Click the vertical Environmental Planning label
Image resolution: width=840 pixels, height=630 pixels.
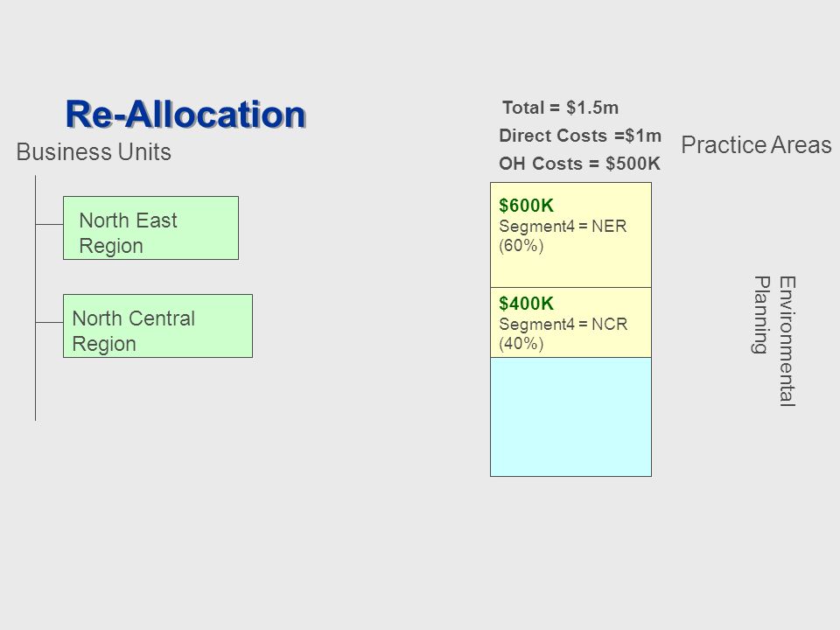pos(774,341)
